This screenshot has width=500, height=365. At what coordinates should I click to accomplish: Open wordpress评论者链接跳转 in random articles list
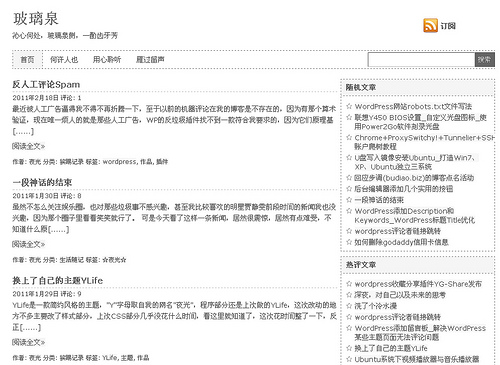point(398,231)
